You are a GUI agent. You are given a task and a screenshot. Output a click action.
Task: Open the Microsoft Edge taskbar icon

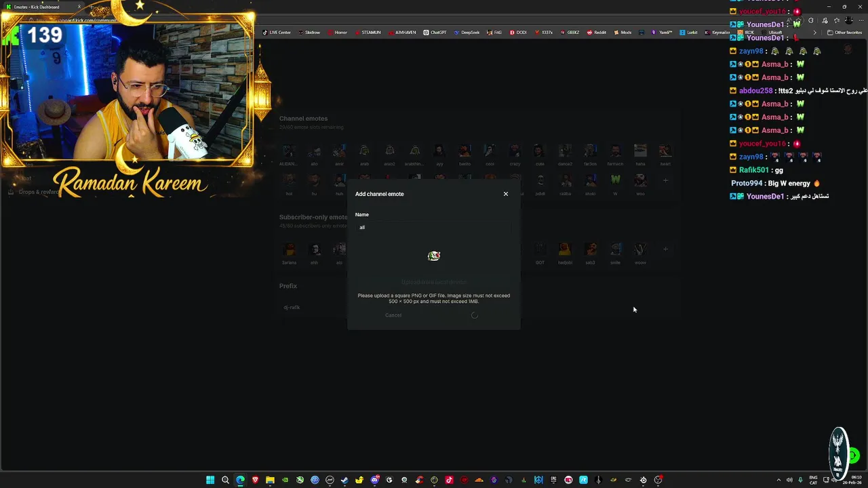pos(240,480)
